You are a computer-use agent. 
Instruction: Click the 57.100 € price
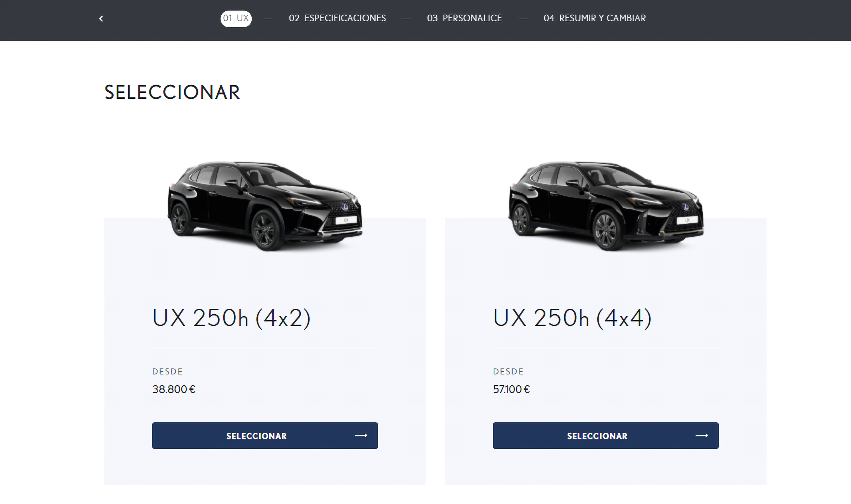511,389
